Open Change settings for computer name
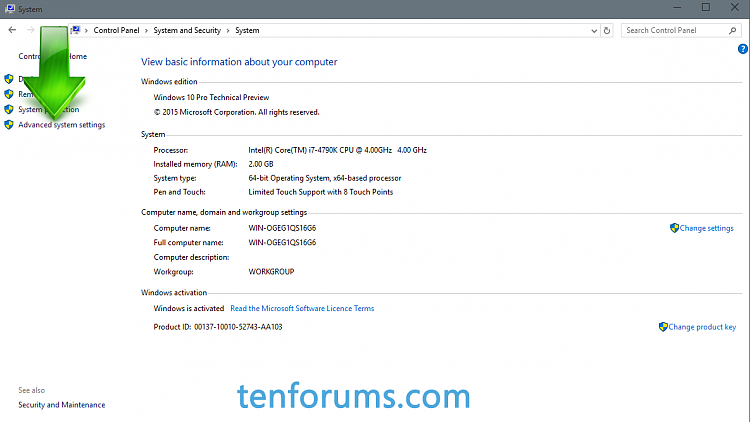Viewport: 750px width, 422px height. [706, 228]
